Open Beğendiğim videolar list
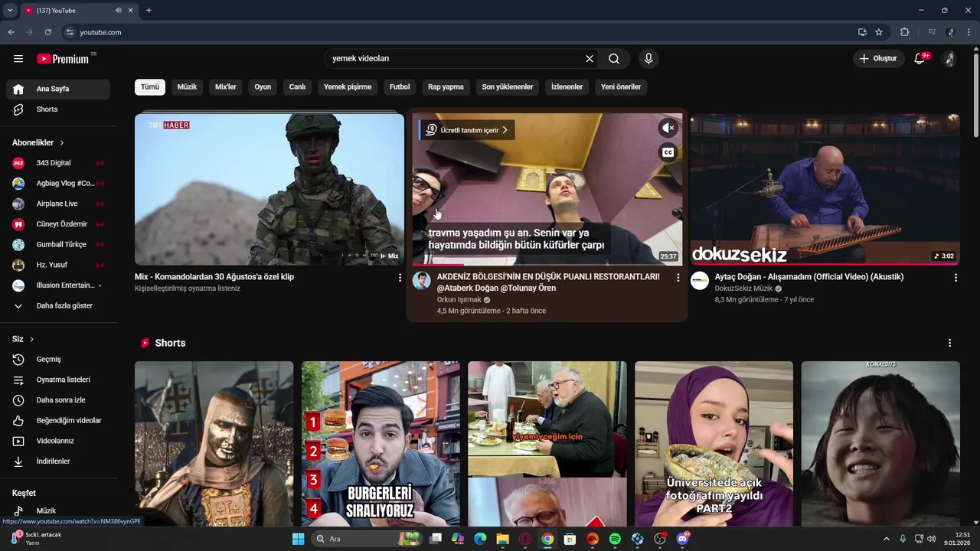 [58, 420]
